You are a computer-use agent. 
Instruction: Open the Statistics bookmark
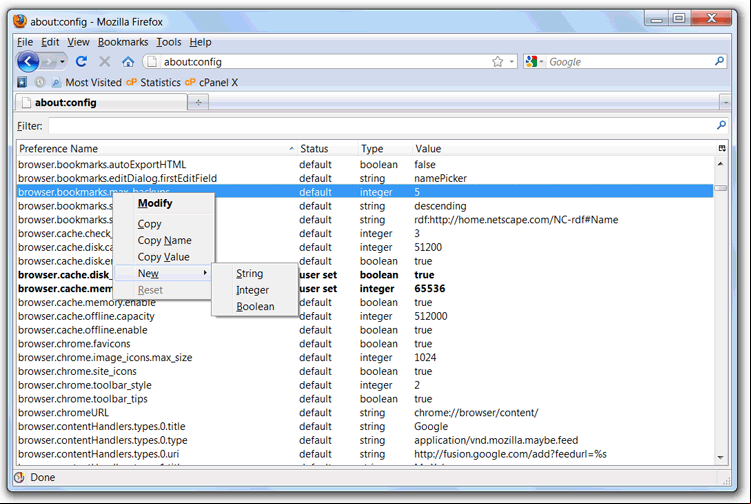(x=153, y=82)
